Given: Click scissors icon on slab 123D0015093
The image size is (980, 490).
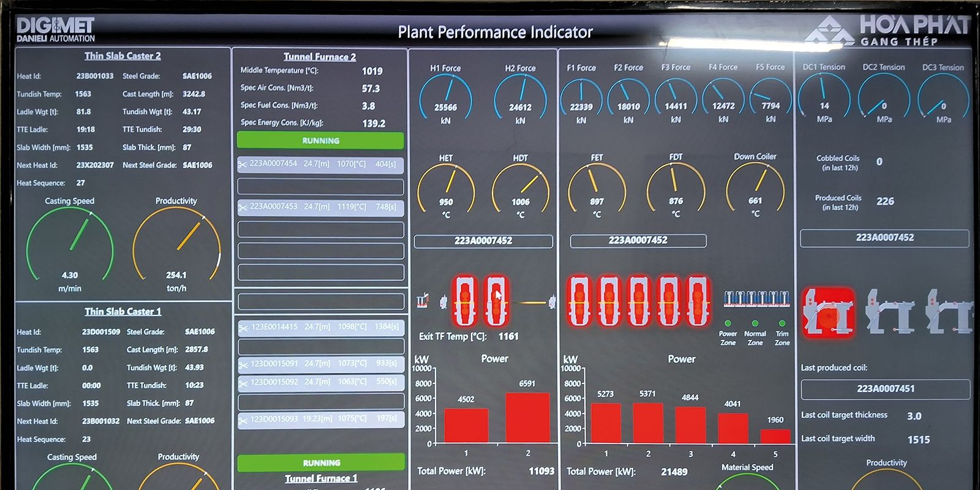Looking at the screenshot, I should tap(243, 420).
